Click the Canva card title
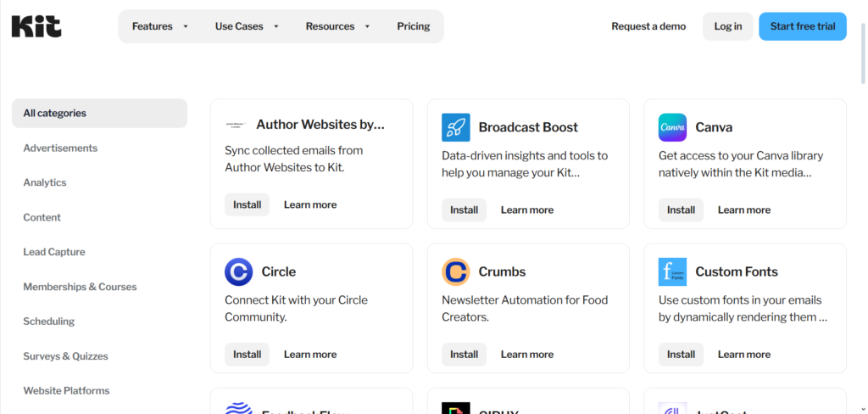Viewport: 868px width, 414px height. point(714,127)
